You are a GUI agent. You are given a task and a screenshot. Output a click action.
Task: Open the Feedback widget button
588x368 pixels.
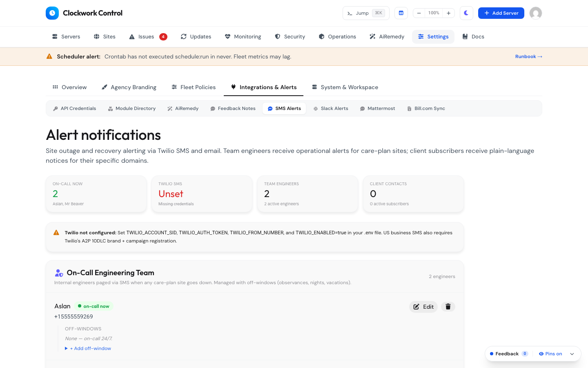pyautogui.click(x=509, y=354)
